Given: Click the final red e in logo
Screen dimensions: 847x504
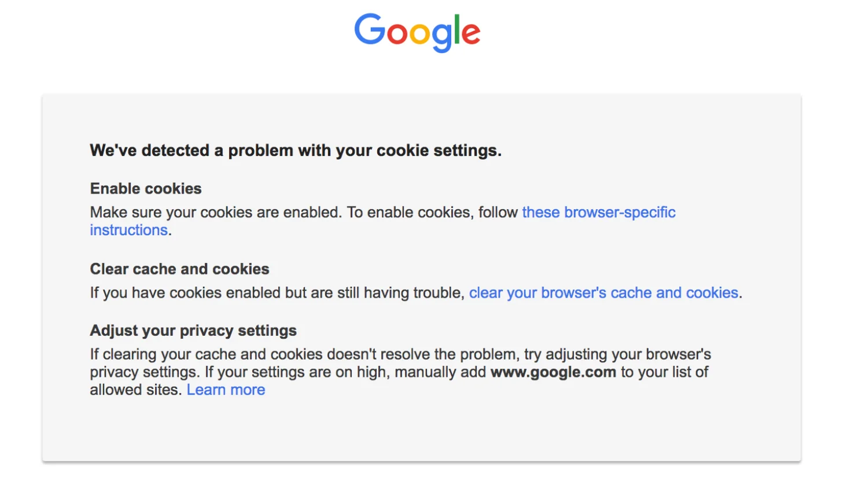Looking at the screenshot, I should (471, 34).
